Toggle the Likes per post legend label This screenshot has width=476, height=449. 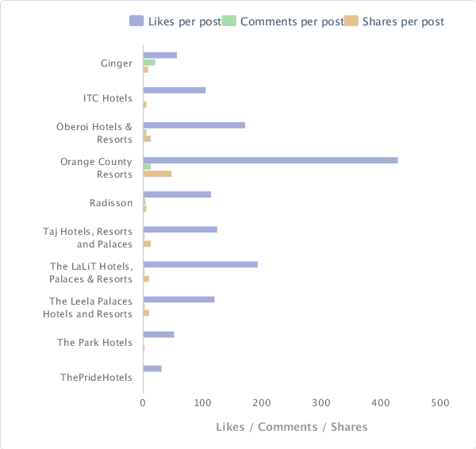pyautogui.click(x=185, y=21)
